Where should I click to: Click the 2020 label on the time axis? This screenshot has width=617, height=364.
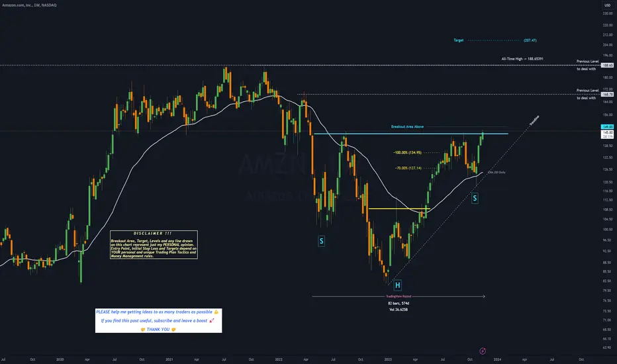pyautogui.click(x=60, y=359)
